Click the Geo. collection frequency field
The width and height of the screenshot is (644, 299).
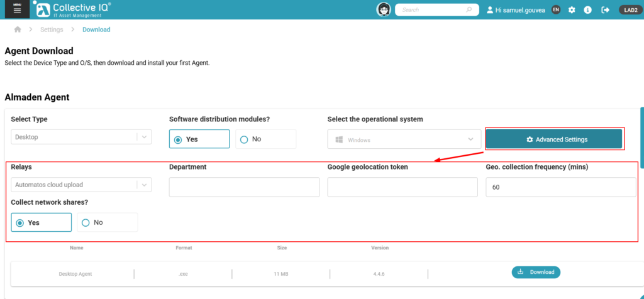(561, 187)
